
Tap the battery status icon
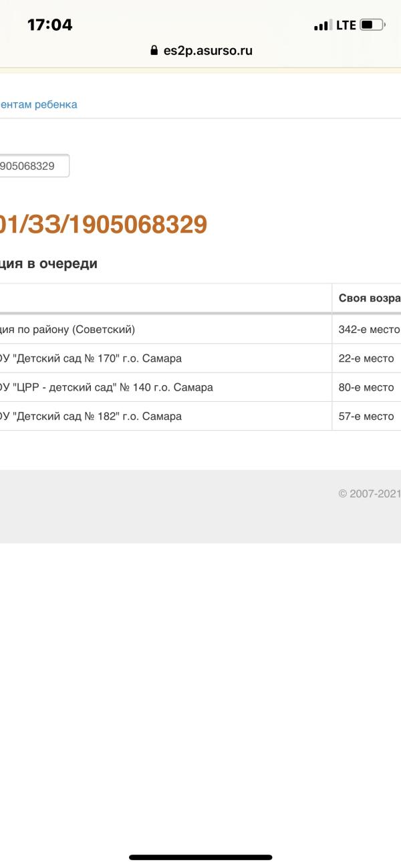tap(372, 25)
